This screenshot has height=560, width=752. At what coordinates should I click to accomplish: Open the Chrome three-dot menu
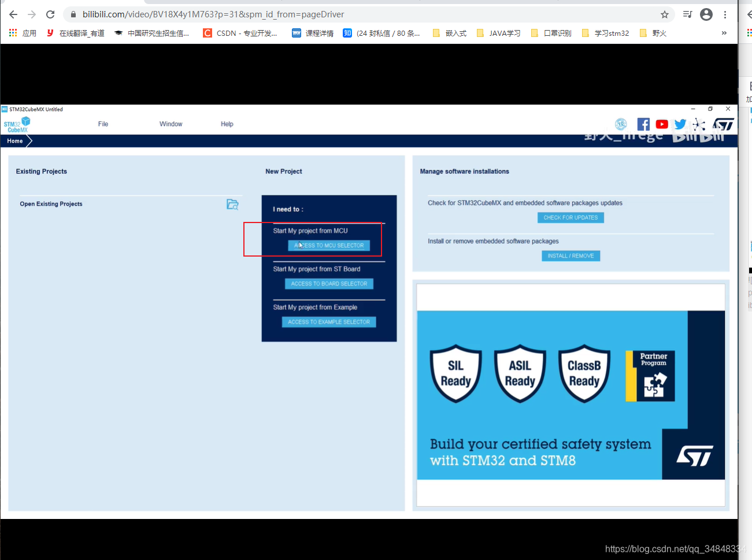point(725,14)
